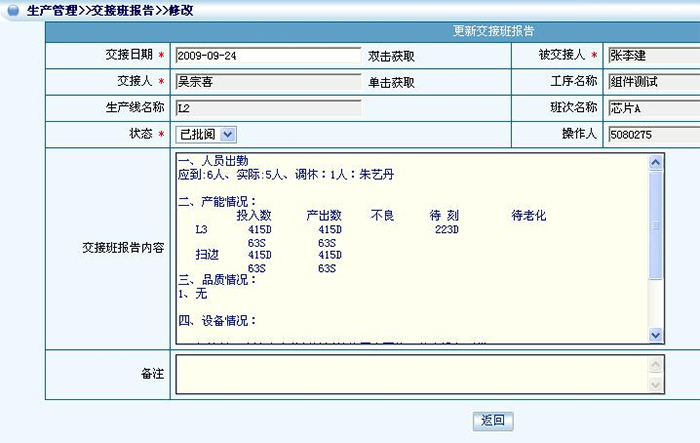Click the 班次名称 field showing 芯片A
700x443 pixels.
pyautogui.click(x=652, y=108)
